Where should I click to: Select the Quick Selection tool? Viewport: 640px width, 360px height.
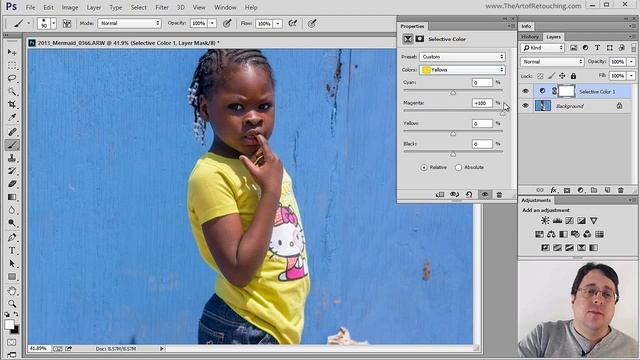coord(12,91)
